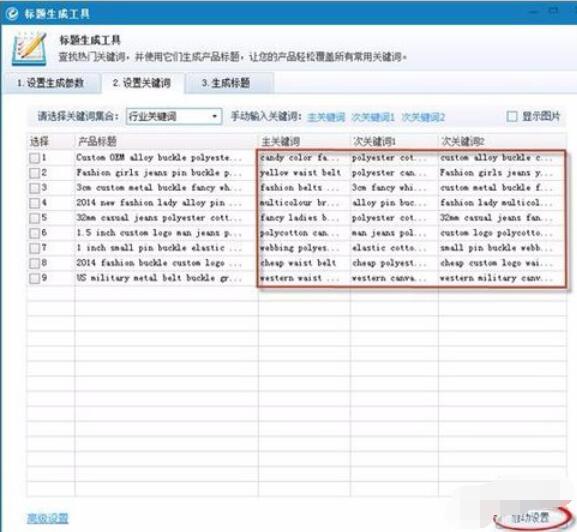
Task: Tick the checkbox for row 1
Action: (34, 158)
